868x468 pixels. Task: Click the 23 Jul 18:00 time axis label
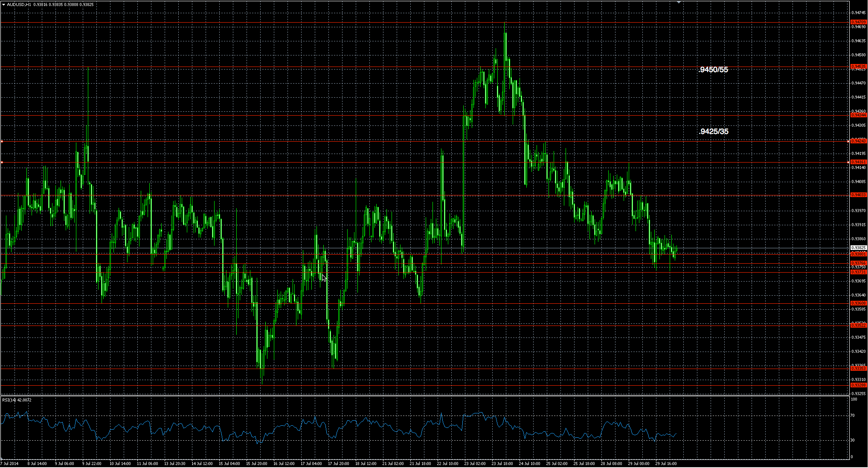click(x=502, y=463)
